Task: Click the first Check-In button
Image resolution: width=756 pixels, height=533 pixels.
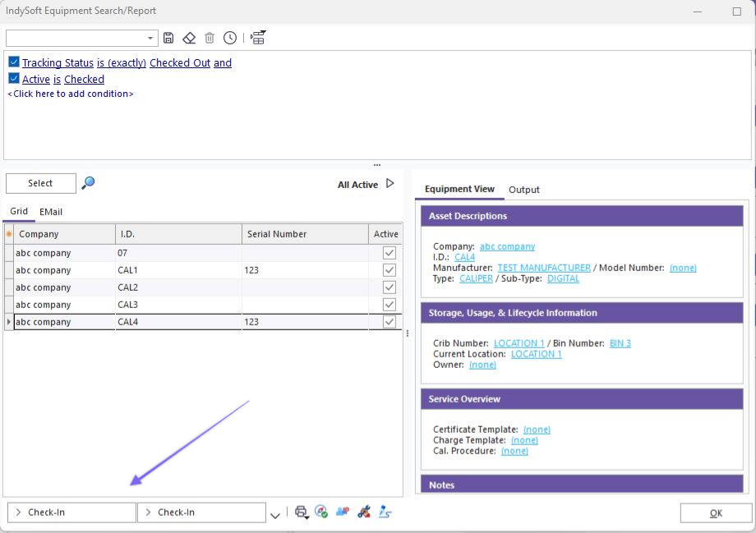Action: pos(71,512)
